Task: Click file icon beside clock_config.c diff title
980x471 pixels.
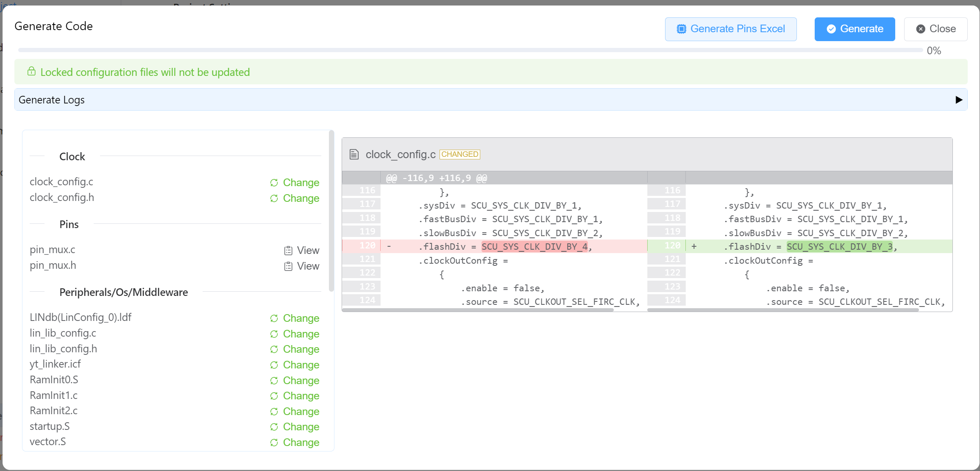Action: tap(354, 154)
